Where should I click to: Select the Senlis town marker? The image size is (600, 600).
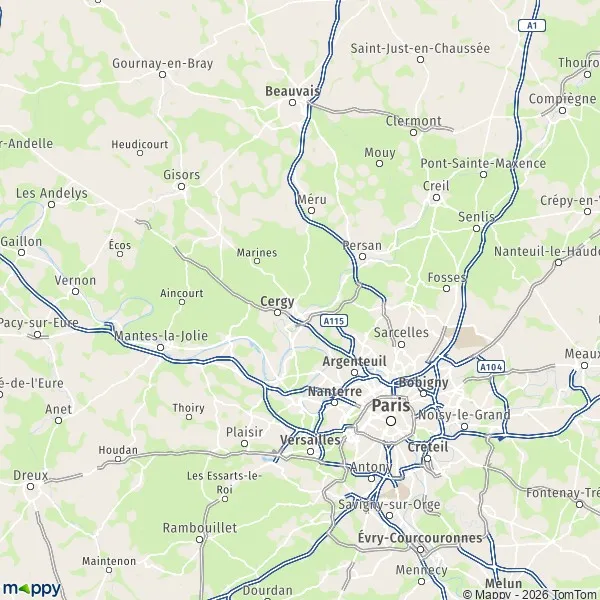point(476,229)
